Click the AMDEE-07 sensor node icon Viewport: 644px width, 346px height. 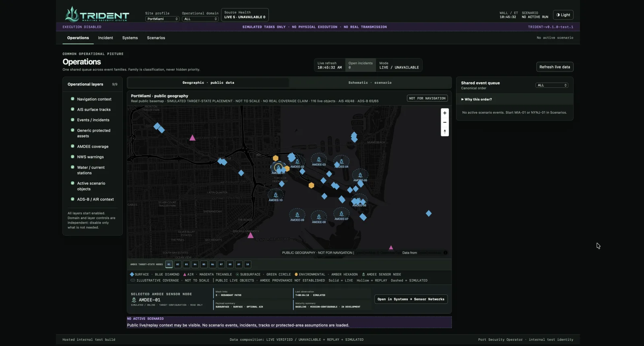coord(341,214)
